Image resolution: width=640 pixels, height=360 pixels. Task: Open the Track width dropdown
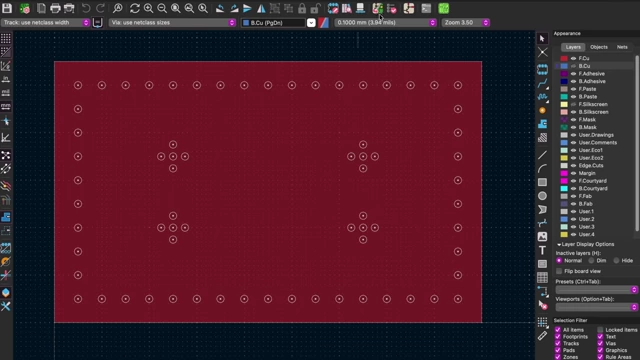tap(45, 22)
